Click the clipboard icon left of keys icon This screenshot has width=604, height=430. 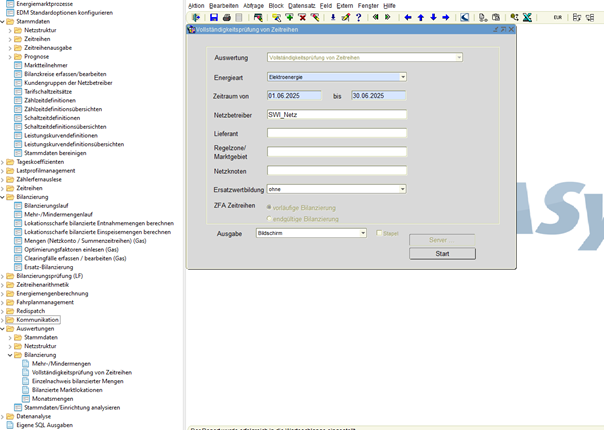(x=496, y=17)
